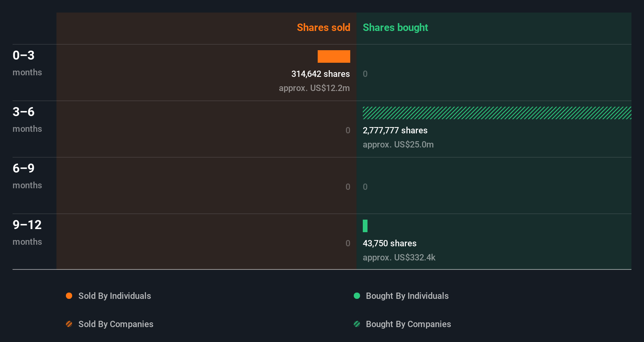
Task: Click the approx. US$12.2m text
Action: (x=314, y=88)
